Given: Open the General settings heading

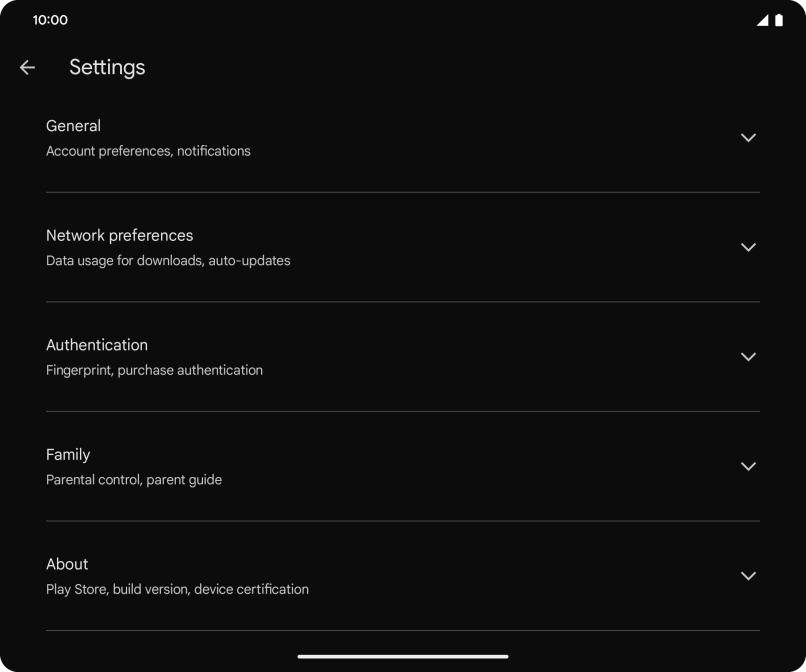Looking at the screenshot, I should (73, 126).
